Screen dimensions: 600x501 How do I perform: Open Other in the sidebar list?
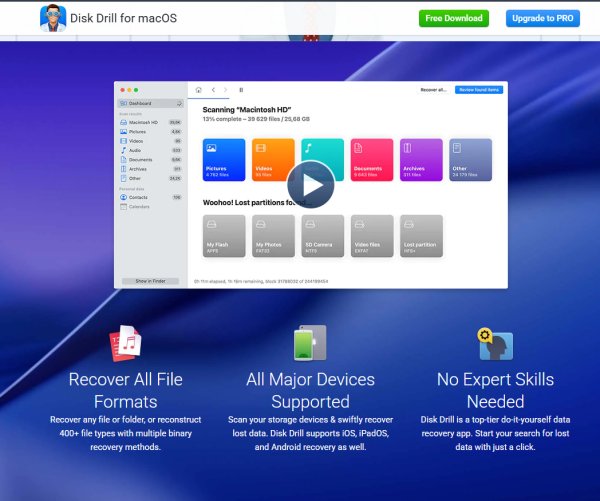[x=150, y=178]
